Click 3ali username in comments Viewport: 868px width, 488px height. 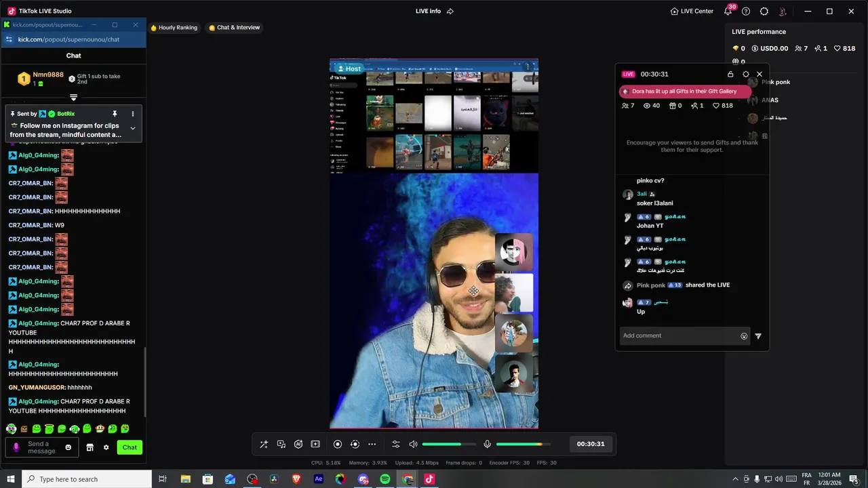(x=642, y=194)
